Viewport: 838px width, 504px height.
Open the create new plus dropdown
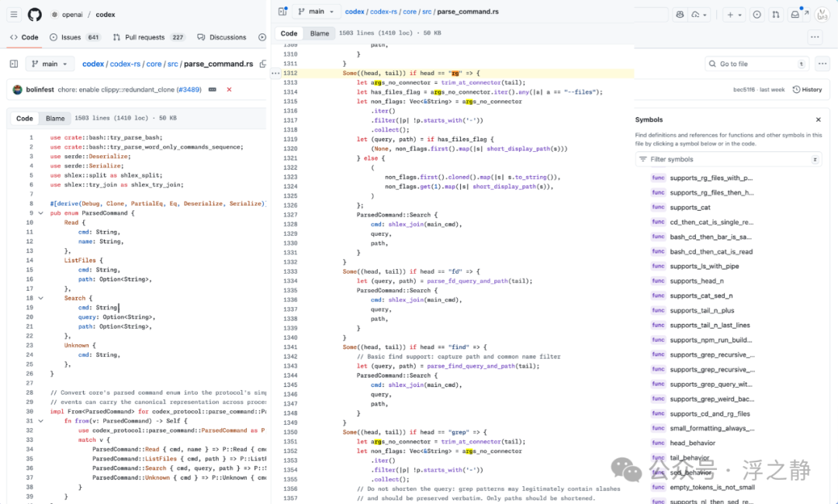tap(734, 15)
